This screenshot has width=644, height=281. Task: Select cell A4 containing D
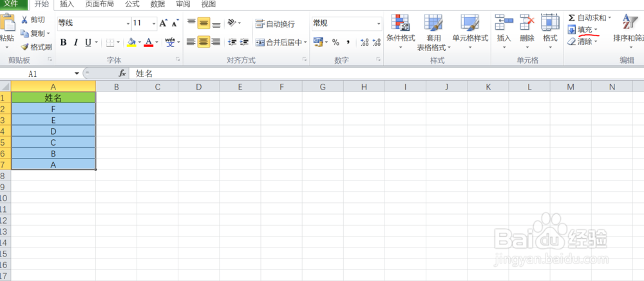(53, 131)
